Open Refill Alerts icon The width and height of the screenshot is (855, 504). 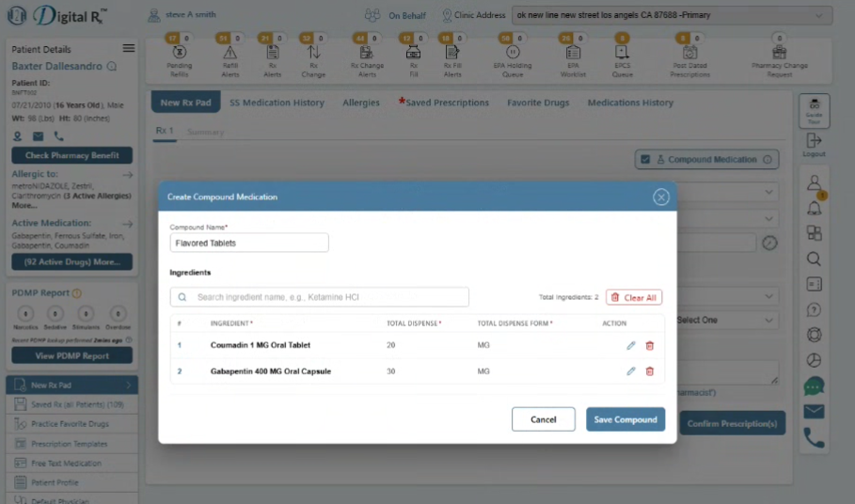(230, 53)
